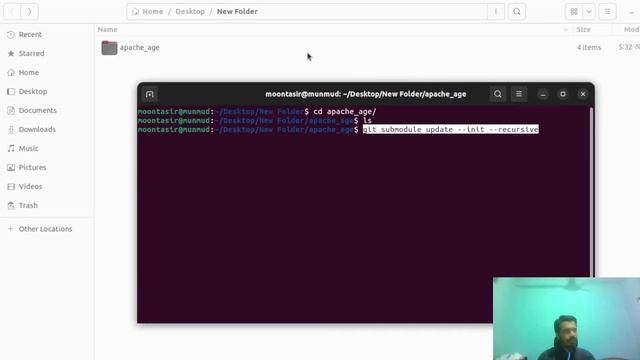This screenshot has width=640, height=360.
Task: Go back in Files navigation
Action: (x=12, y=11)
